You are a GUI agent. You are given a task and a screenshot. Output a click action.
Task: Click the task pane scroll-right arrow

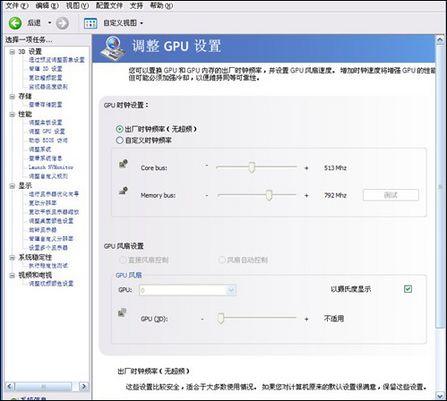tap(84, 387)
